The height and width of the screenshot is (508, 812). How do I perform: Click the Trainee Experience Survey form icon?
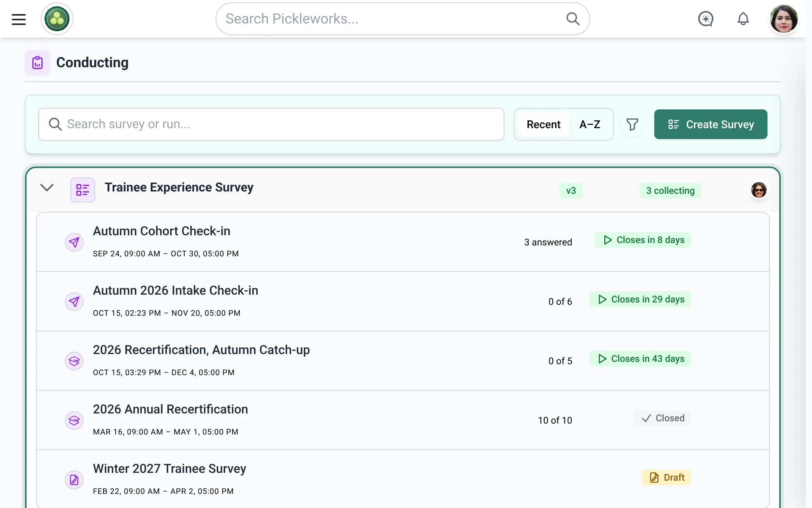(x=83, y=190)
